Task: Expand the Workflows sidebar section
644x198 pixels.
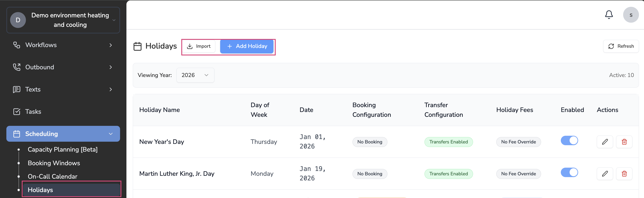Action: (110, 45)
